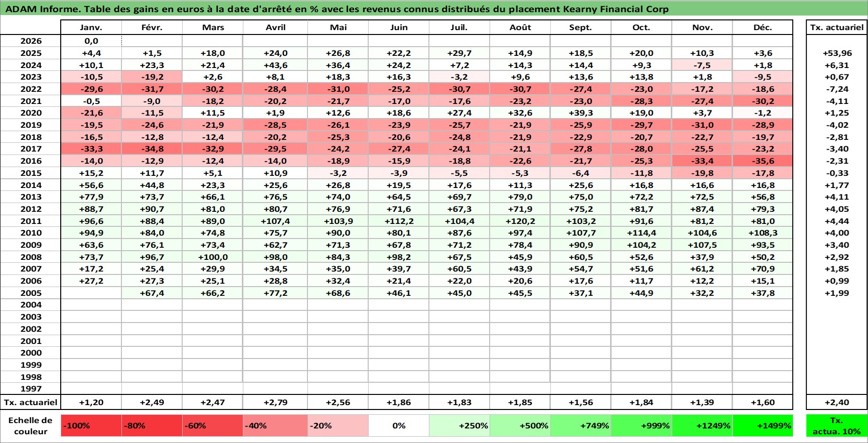Viewport: 868px width, 443px height.
Task: Select the +100,0 cell for March 2008
Action: click(x=213, y=257)
